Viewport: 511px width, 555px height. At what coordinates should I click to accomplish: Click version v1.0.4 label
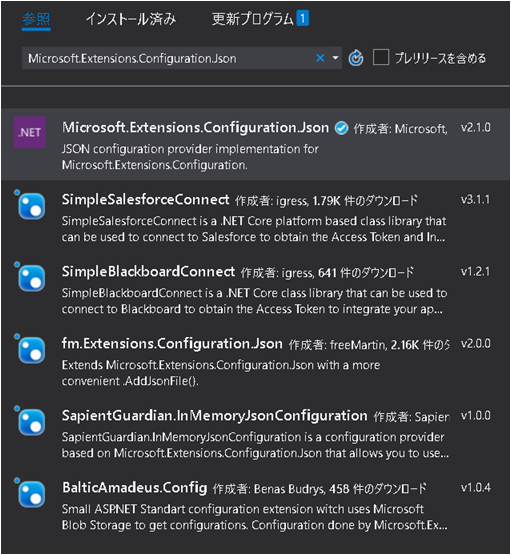coord(476,488)
